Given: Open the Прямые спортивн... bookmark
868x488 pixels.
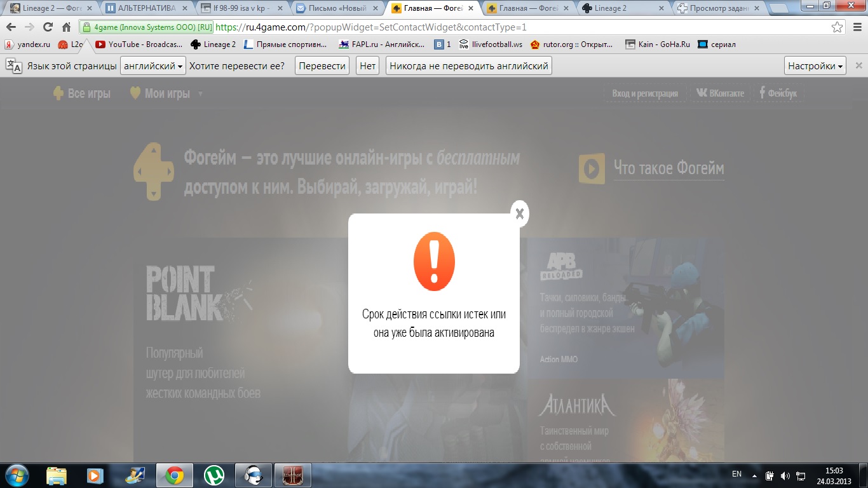Looking at the screenshot, I should click(x=285, y=44).
